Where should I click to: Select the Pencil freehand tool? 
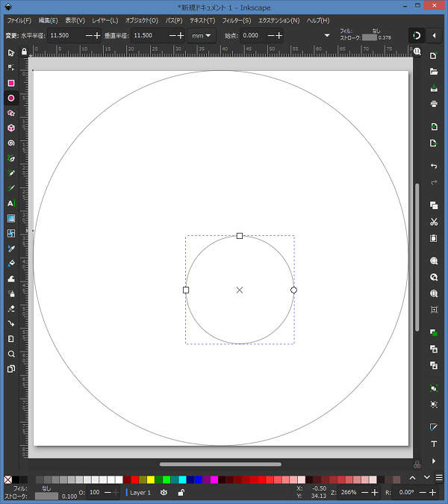click(11, 173)
